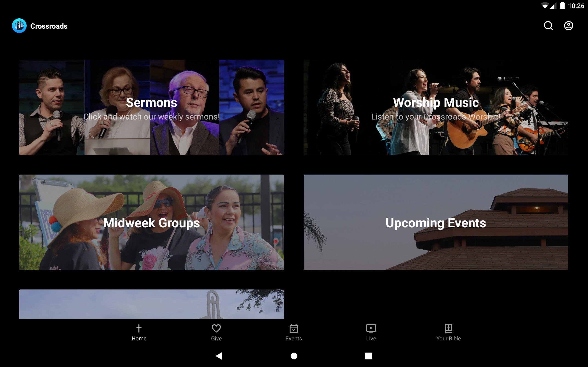The height and width of the screenshot is (367, 588).
Task: Open the Midweek Groups card
Action: 151,222
